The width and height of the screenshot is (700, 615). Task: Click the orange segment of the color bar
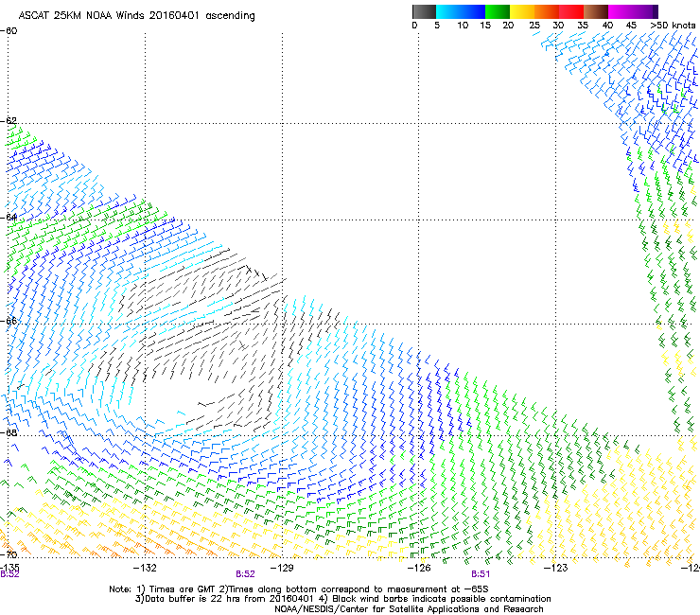coord(547,11)
